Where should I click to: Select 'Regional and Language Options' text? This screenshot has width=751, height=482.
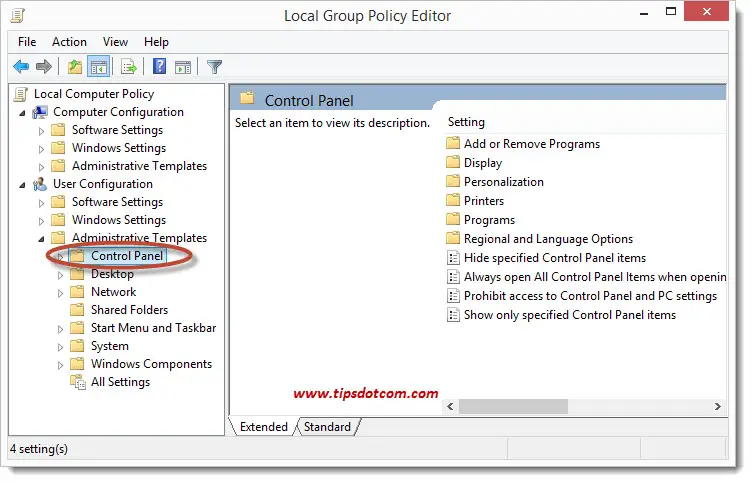(548, 239)
